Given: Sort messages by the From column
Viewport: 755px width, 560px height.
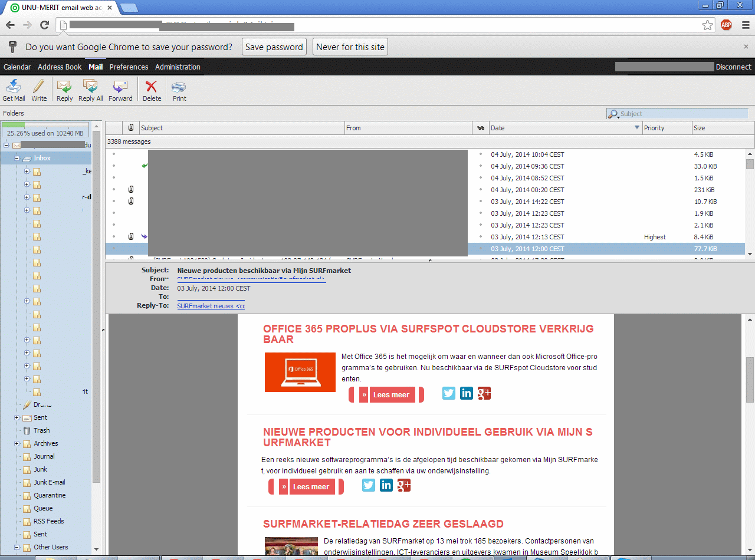Looking at the screenshot, I should point(408,128).
